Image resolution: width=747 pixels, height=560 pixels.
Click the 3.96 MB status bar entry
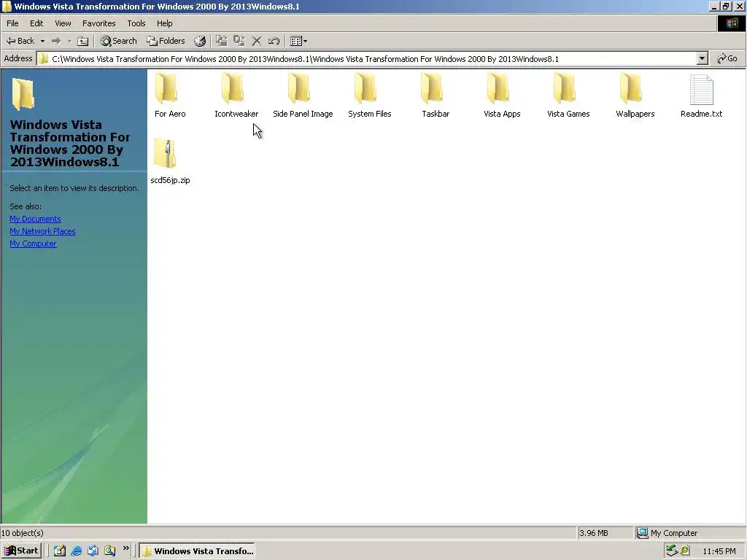(x=605, y=533)
